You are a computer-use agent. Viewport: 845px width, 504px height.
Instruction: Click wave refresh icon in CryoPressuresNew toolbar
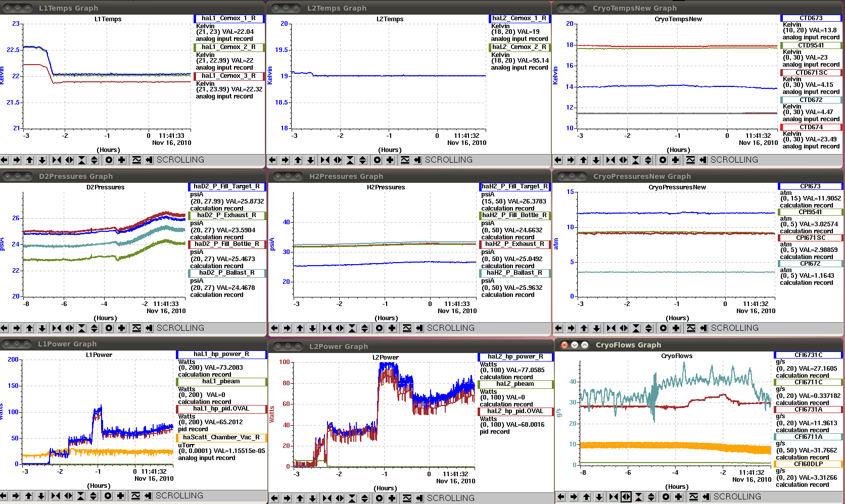click(x=691, y=328)
